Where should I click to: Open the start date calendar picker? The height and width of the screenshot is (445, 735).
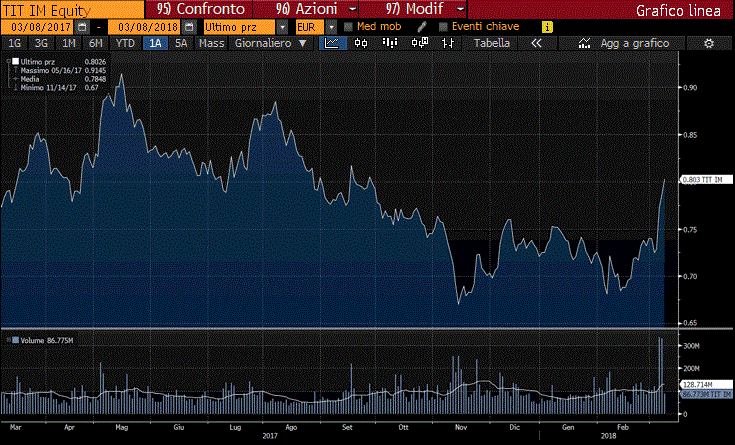click(x=82, y=27)
